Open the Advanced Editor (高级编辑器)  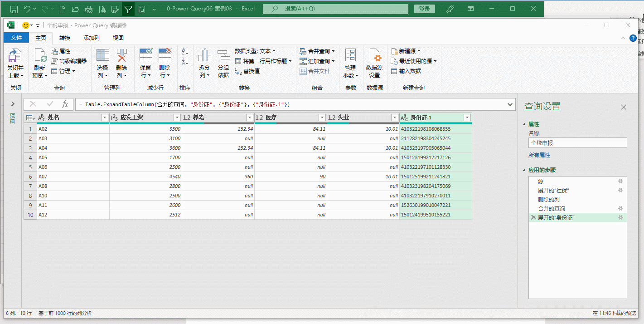(68, 61)
